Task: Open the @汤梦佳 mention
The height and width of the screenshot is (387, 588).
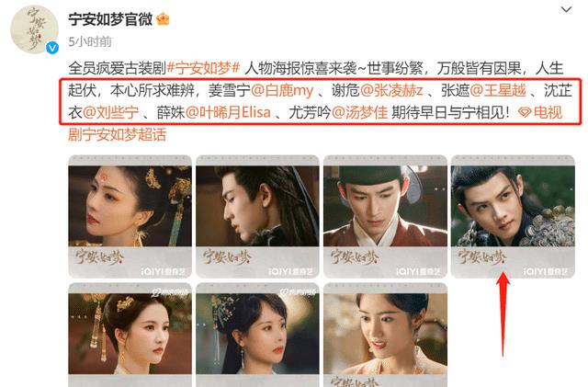Action: pyautogui.click(x=359, y=113)
